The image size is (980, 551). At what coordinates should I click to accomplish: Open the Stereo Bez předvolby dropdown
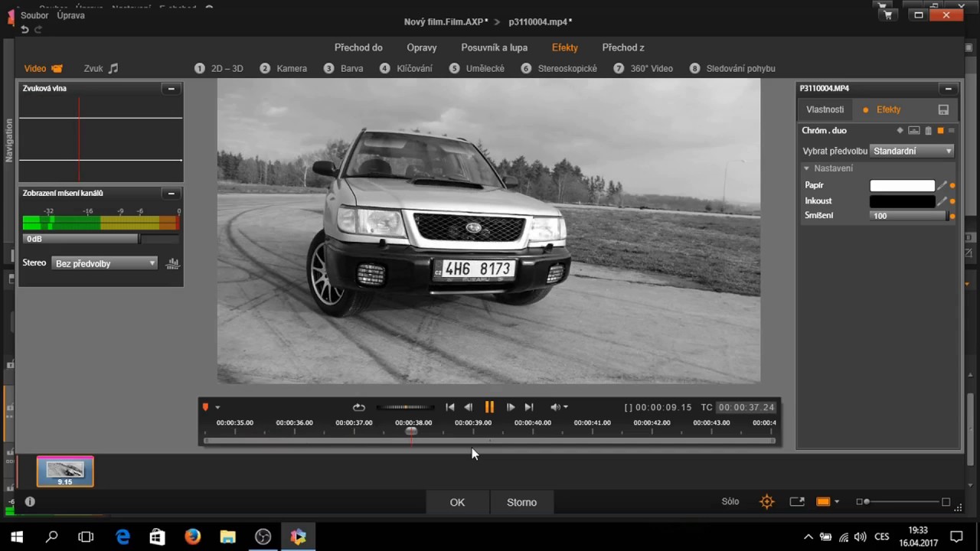pyautogui.click(x=105, y=263)
